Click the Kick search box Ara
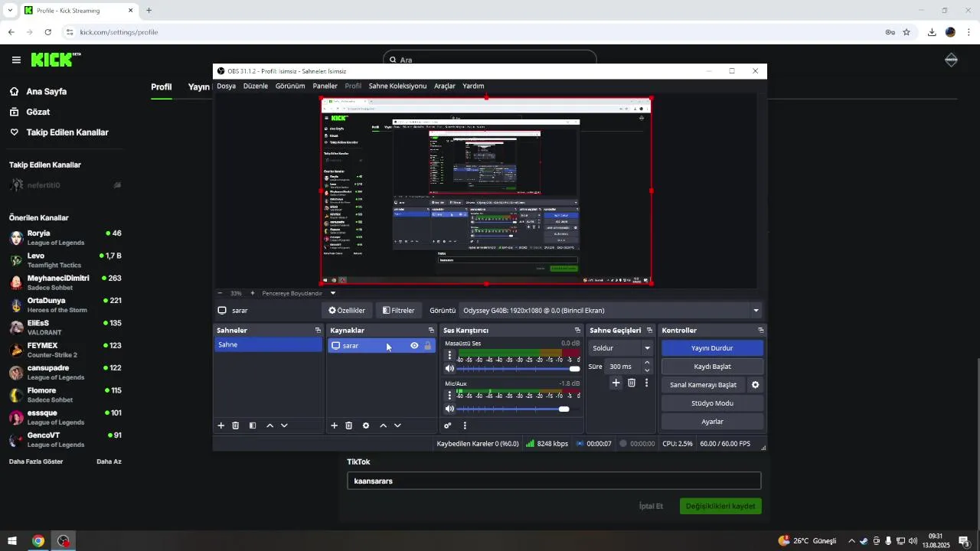Screen dimensions: 980x551 tap(490, 60)
